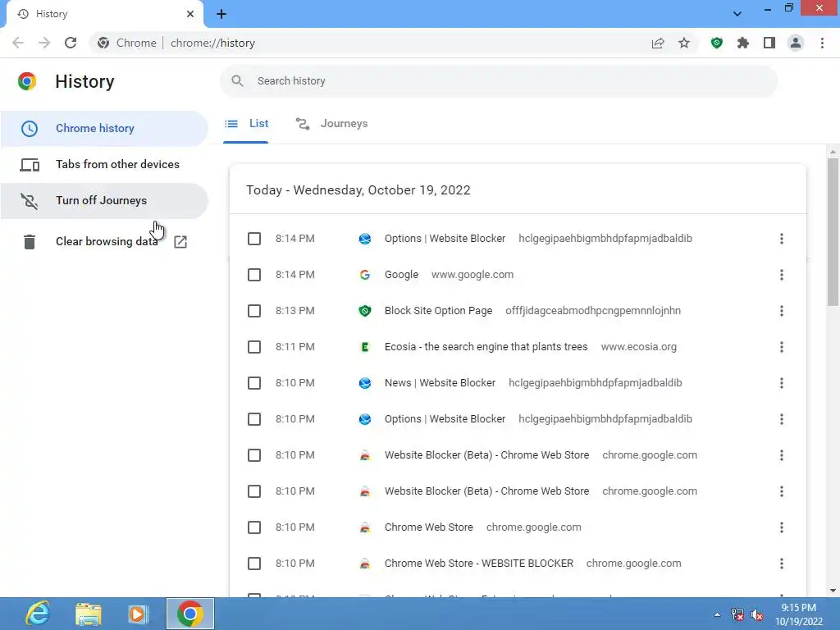Switch to the List tab
Viewport: 840px width, 630px height.
(x=246, y=124)
